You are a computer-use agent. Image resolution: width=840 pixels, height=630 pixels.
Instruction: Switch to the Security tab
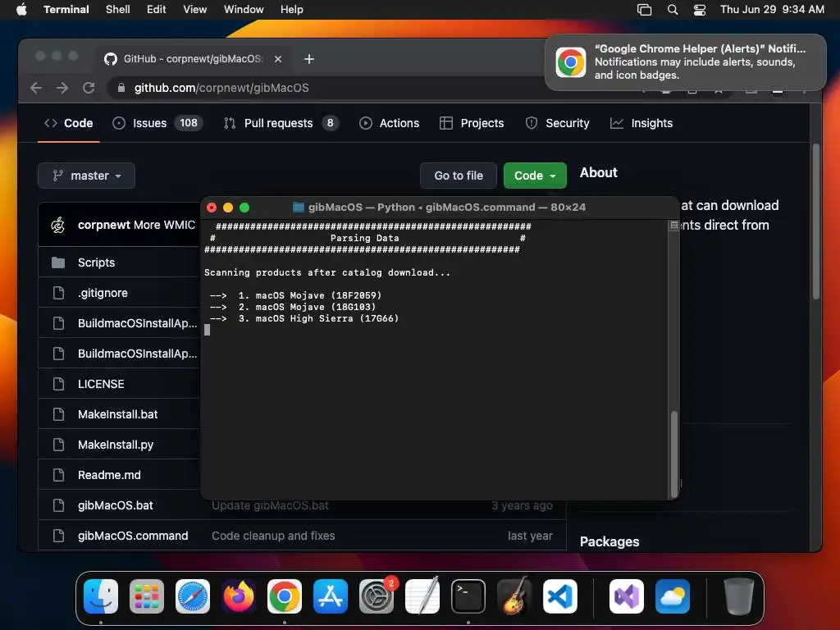(557, 123)
